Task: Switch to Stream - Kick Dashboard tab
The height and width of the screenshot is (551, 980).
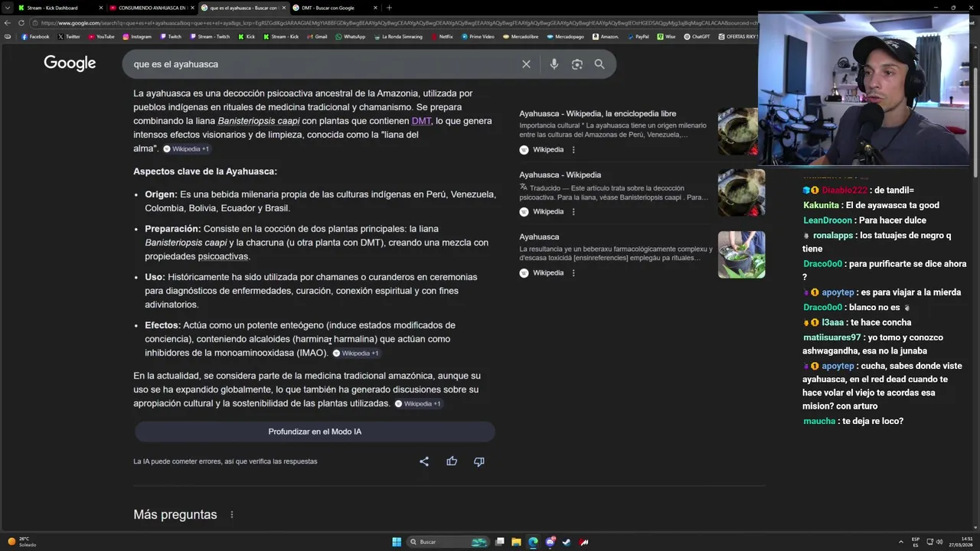Action: pos(60,8)
